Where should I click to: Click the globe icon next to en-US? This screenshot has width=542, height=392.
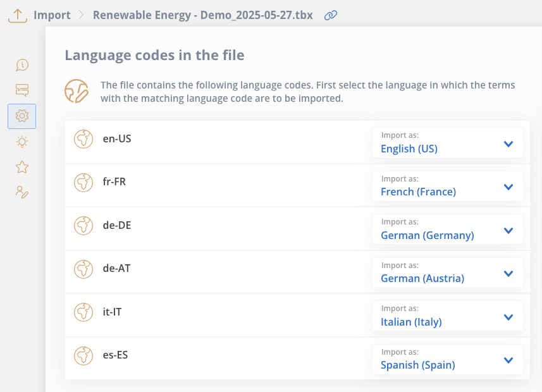(83, 139)
